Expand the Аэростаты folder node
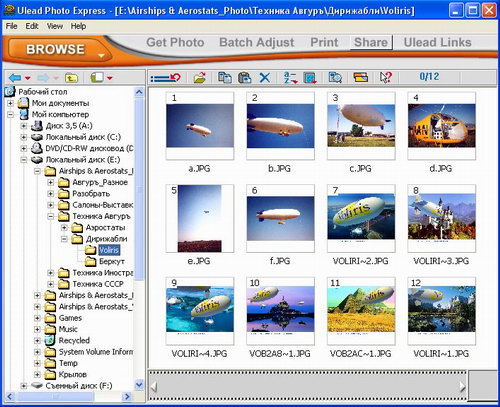 tap(64, 228)
